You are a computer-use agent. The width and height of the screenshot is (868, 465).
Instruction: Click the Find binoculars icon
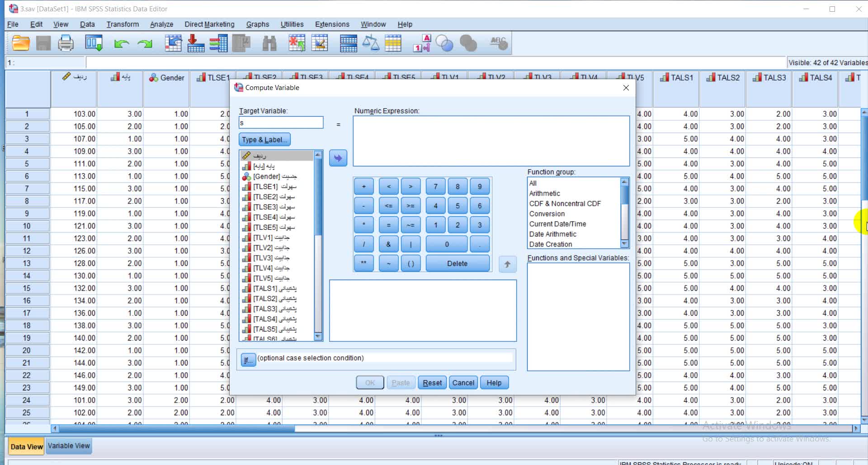[269, 43]
